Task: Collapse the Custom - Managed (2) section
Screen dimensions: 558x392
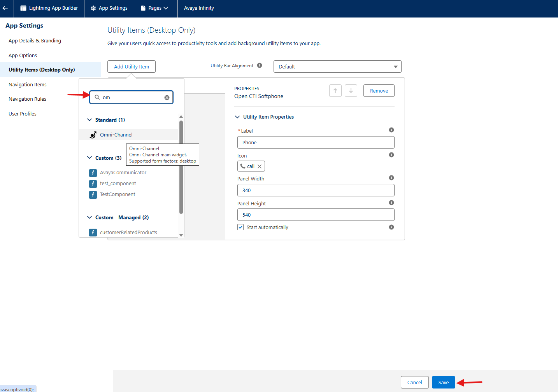Action: click(x=89, y=217)
